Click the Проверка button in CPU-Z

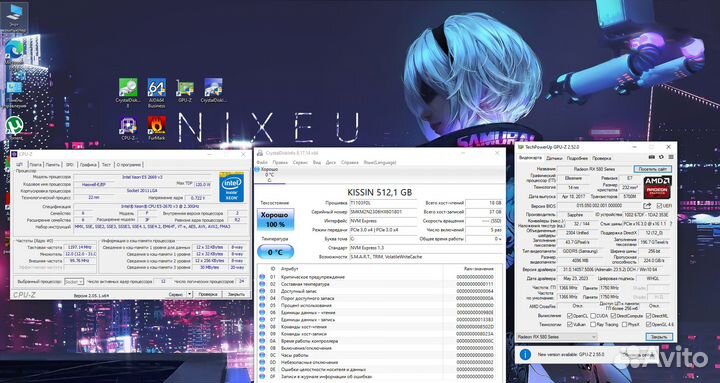208,294
